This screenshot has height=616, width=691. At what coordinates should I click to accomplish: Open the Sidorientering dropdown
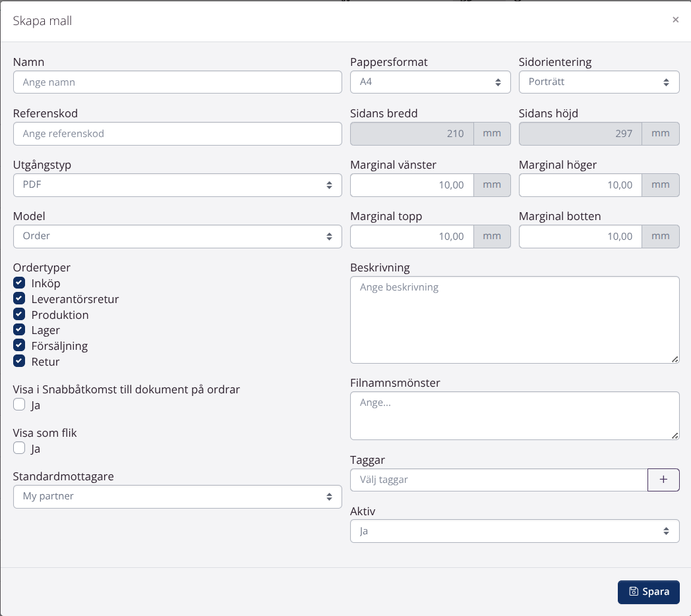tap(599, 82)
